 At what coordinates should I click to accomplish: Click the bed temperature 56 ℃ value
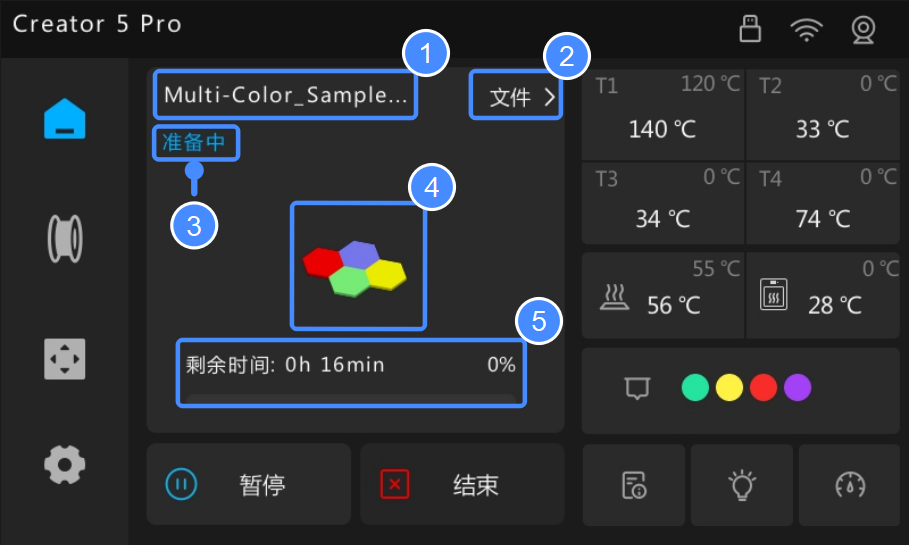click(674, 306)
